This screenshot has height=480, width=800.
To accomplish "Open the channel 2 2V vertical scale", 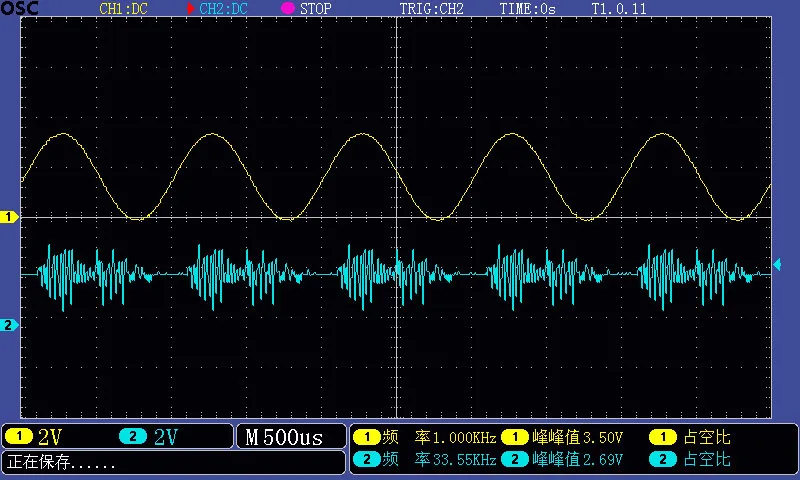I will point(165,437).
